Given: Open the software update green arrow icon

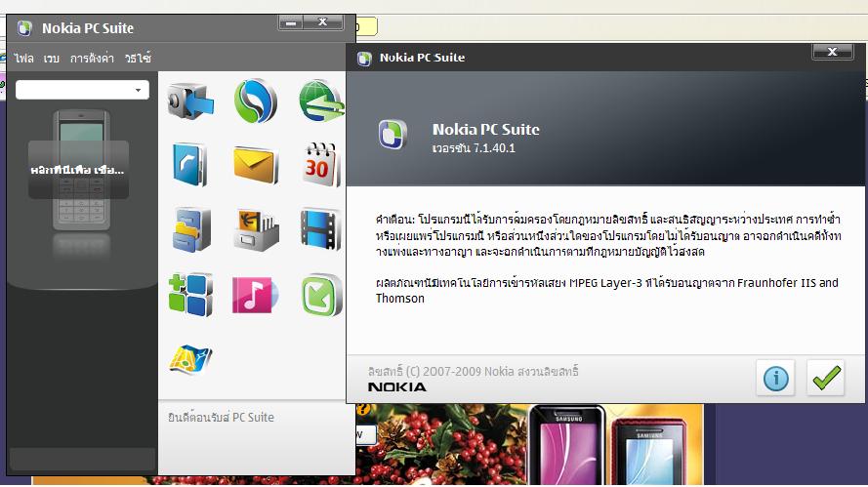Looking at the screenshot, I should coord(321,295).
